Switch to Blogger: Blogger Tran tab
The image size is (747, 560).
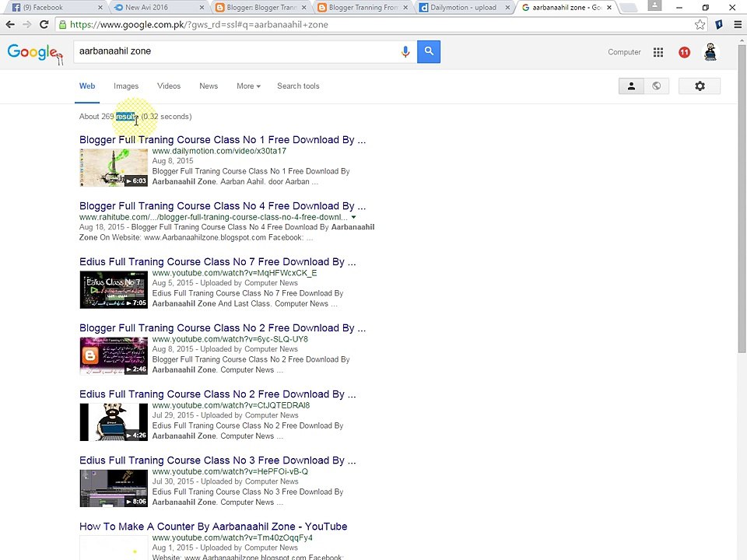pyautogui.click(x=261, y=8)
